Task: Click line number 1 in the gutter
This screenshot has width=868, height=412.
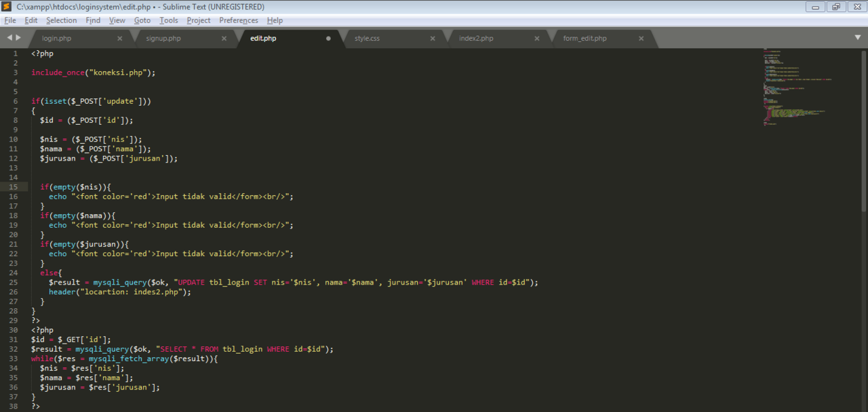Action: click(16, 54)
